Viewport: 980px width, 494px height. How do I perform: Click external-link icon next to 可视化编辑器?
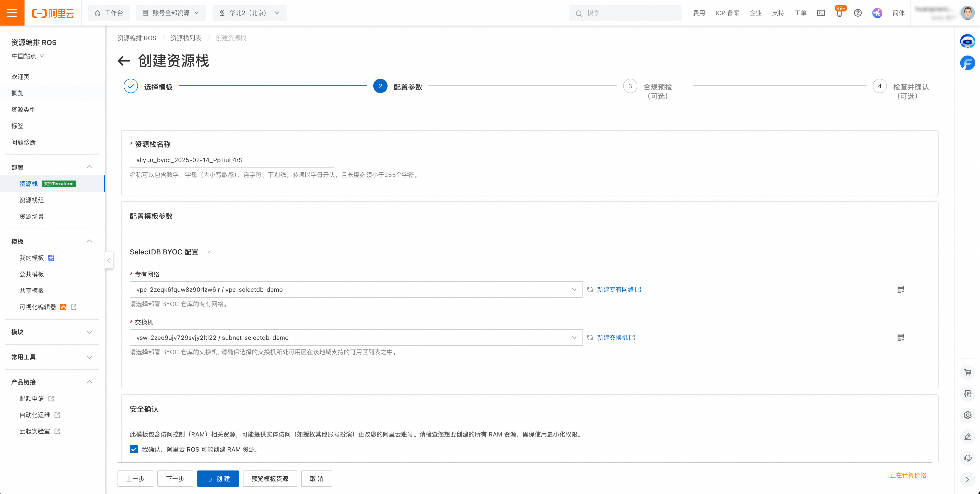click(74, 307)
